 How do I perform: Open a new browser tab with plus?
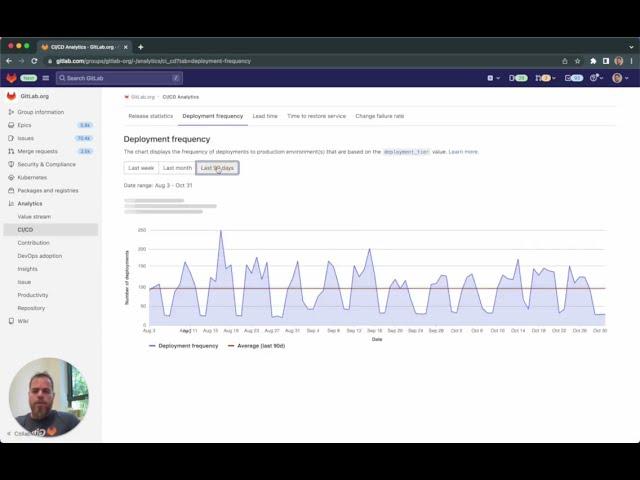(140, 47)
